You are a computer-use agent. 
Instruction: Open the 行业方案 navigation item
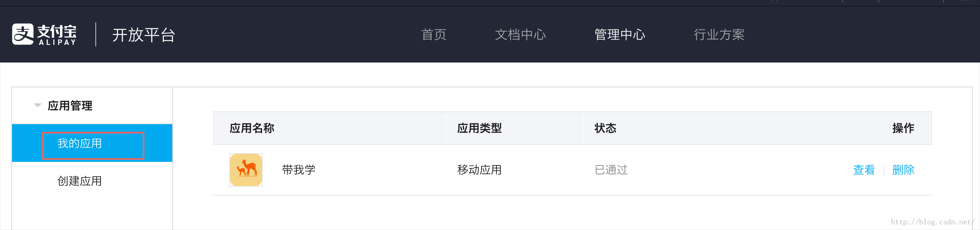point(719,35)
